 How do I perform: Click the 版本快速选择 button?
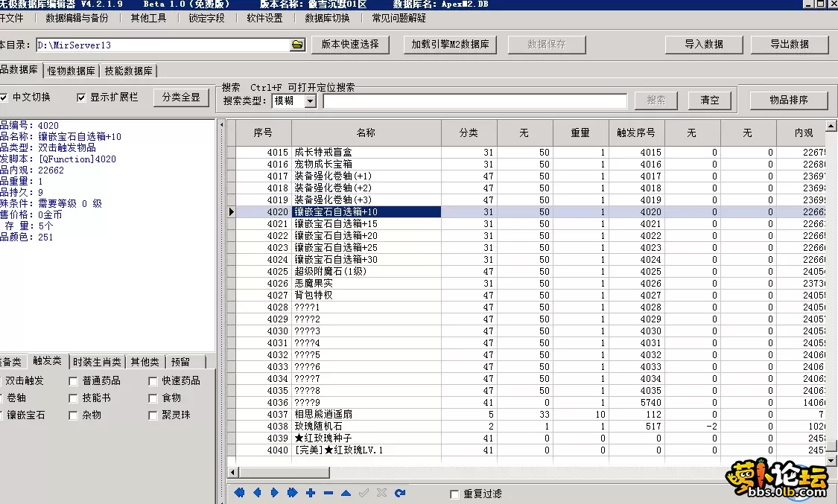click(350, 45)
